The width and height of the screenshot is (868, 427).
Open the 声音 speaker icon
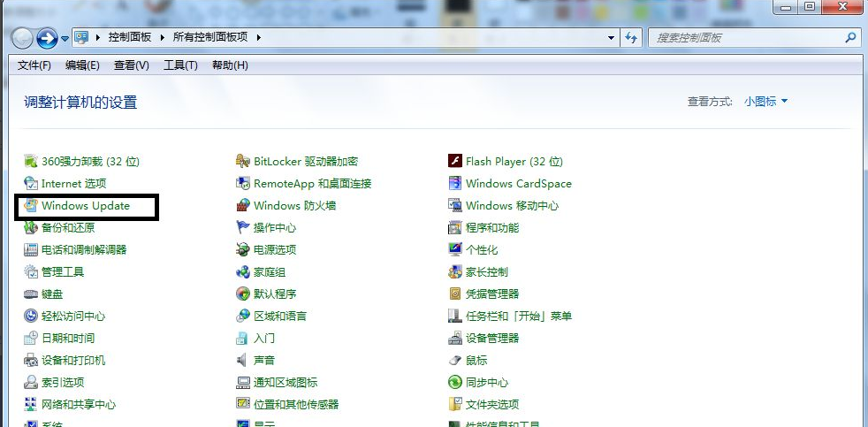[243, 361]
